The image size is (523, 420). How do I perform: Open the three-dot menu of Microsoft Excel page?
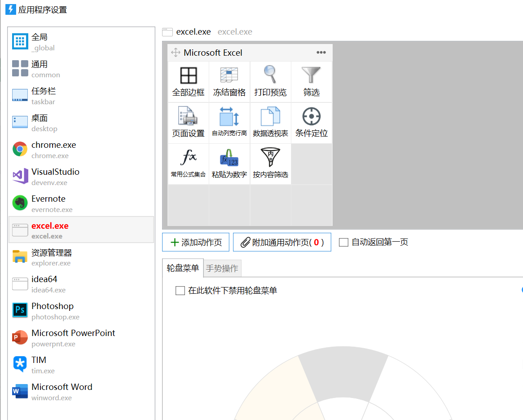321,53
